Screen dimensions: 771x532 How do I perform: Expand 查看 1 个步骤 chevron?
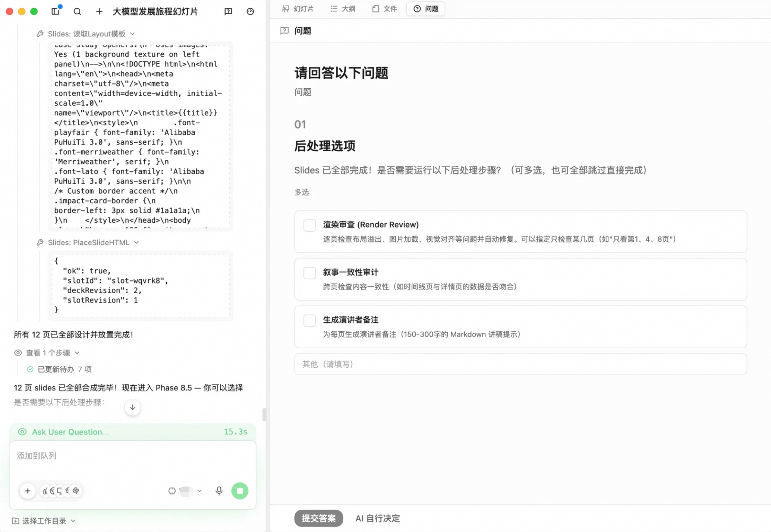tap(77, 352)
